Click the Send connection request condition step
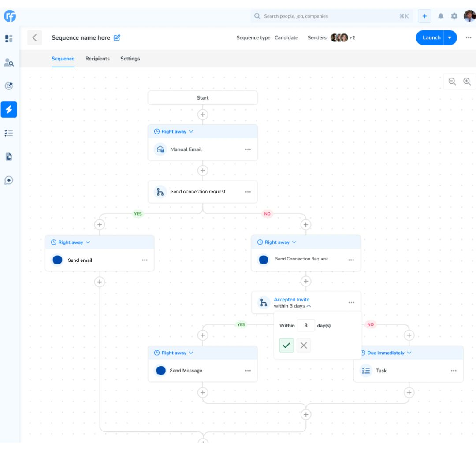The height and width of the screenshot is (476, 476). (203, 192)
